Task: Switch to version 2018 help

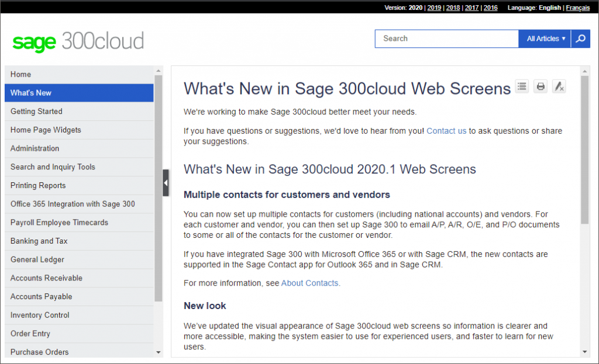Action: (453, 8)
